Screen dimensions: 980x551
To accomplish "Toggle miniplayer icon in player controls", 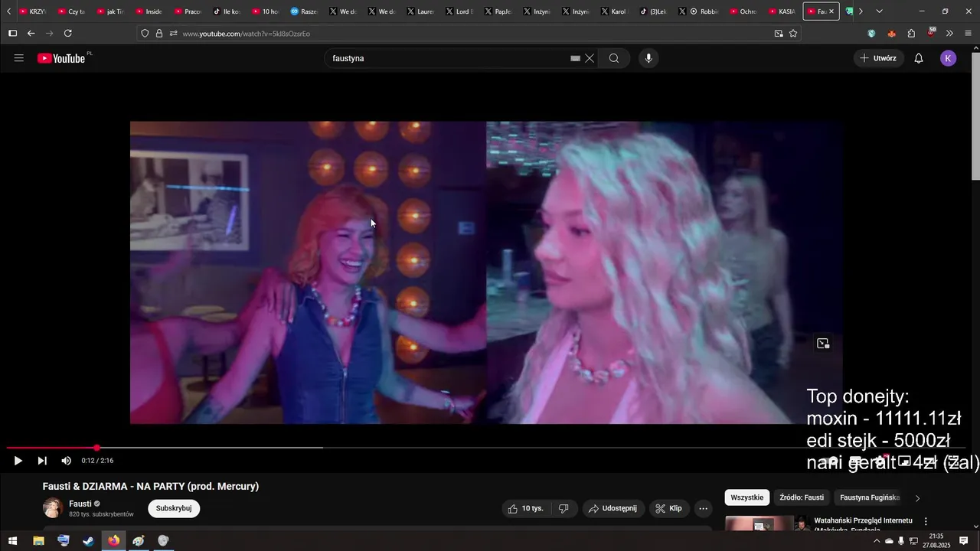I will [x=904, y=461].
